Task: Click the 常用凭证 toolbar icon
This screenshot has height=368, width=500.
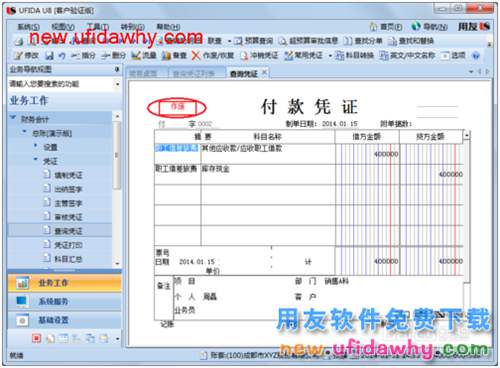Action: point(288,56)
